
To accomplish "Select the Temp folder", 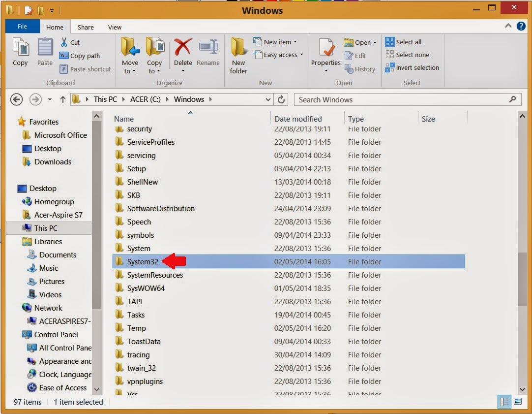I will [x=136, y=328].
